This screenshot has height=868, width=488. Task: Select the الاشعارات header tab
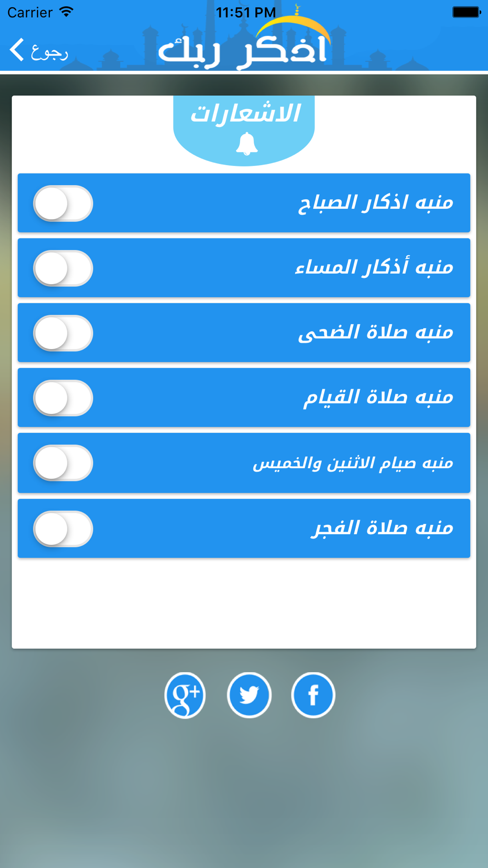click(244, 130)
